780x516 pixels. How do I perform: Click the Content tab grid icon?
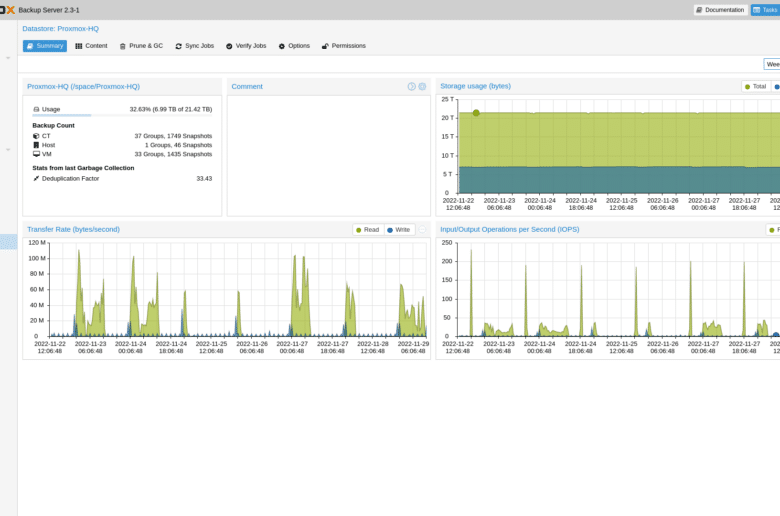[79, 46]
